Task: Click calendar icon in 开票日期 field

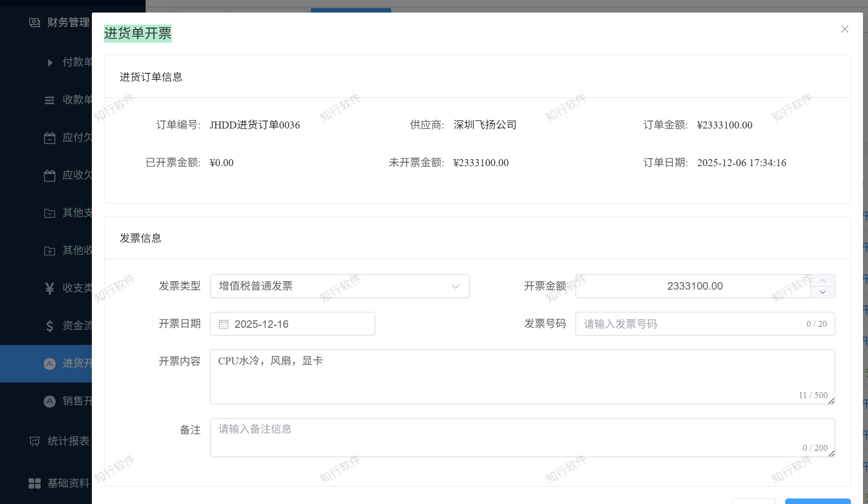Action: pyautogui.click(x=223, y=324)
